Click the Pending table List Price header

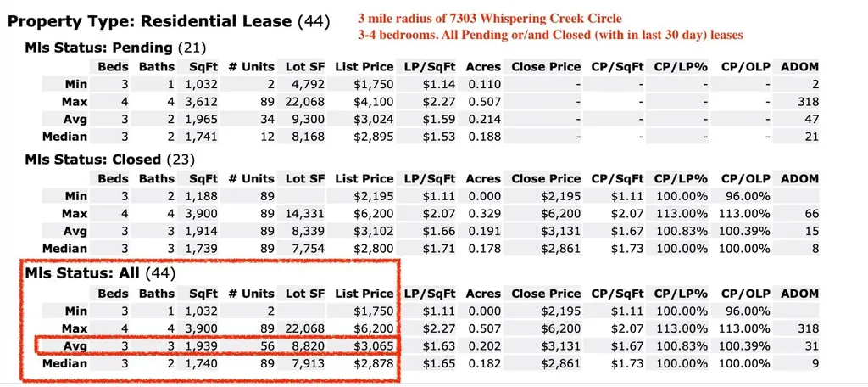tap(364, 67)
